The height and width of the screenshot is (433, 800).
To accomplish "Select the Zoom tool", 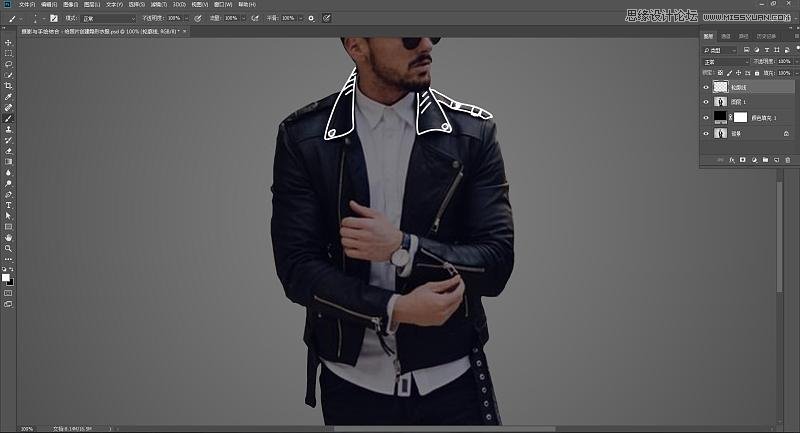I will pyautogui.click(x=8, y=248).
